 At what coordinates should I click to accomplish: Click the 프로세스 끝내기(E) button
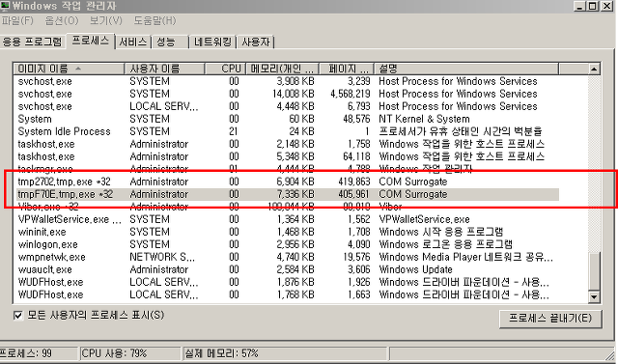click(x=550, y=319)
